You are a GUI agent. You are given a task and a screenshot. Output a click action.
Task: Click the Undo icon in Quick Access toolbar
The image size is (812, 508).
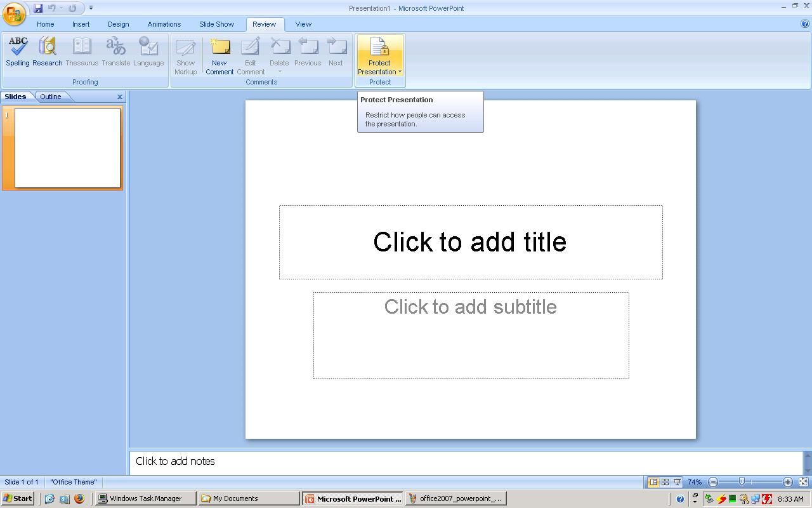pos(51,8)
